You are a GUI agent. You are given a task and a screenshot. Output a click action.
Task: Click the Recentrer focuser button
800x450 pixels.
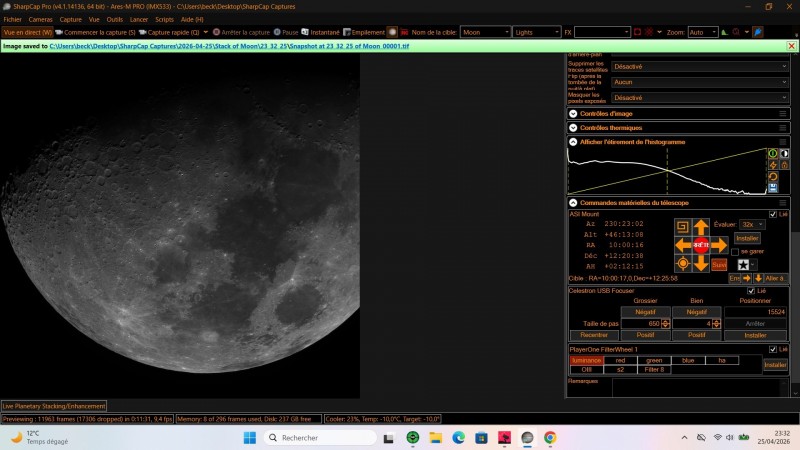click(x=594, y=335)
